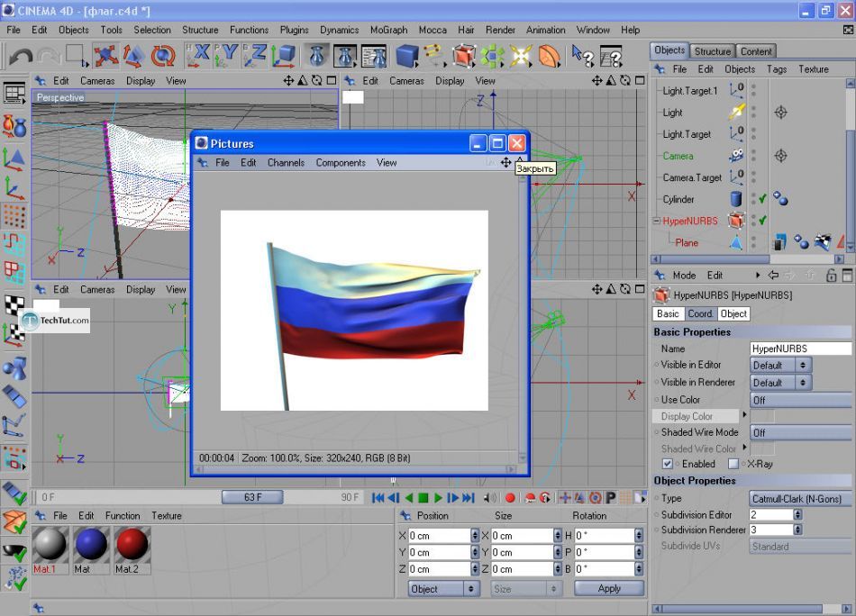
Task: Toggle the X-Ray checkbox
Action: pyautogui.click(x=733, y=464)
